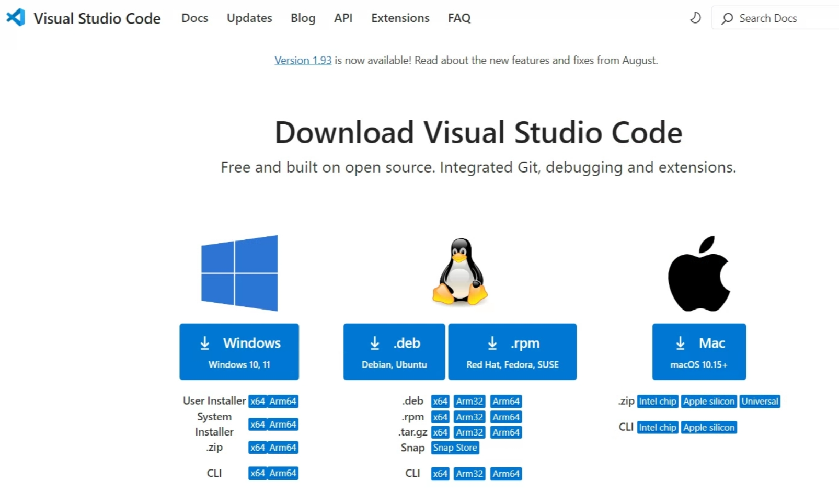Download Windows installer for Windows 10, 11
839x504 pixels.
239,351
